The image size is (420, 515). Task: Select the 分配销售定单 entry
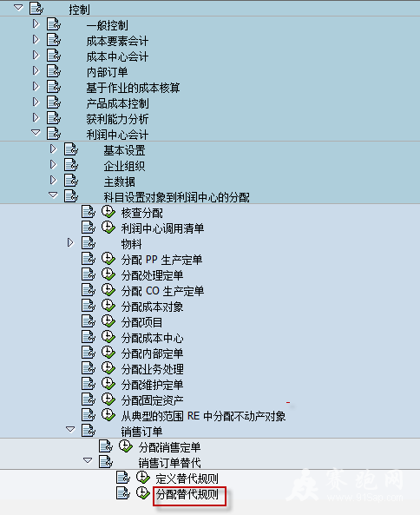pyautogui.click(x=169, y=447)
